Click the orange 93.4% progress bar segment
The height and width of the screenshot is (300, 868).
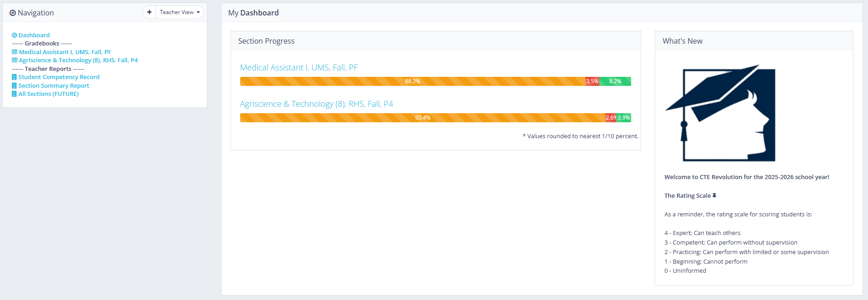click(x=422, y=118)
